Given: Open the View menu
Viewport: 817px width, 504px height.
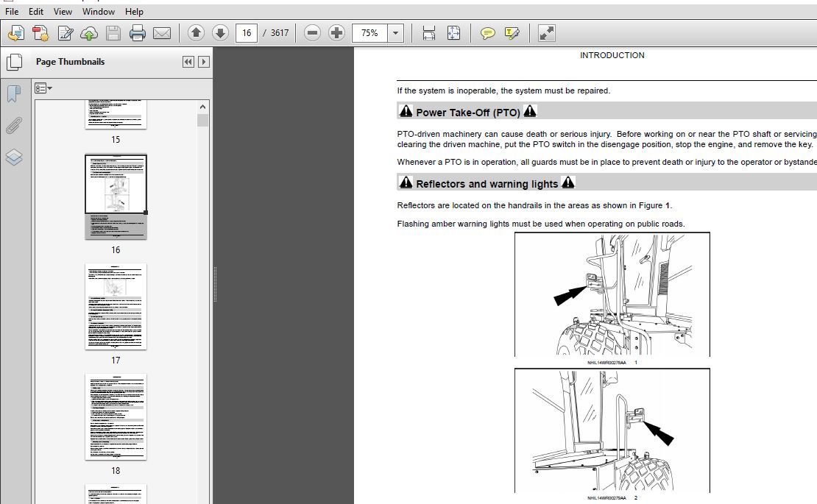Looking at the screenshot, I should pos(63,12).
